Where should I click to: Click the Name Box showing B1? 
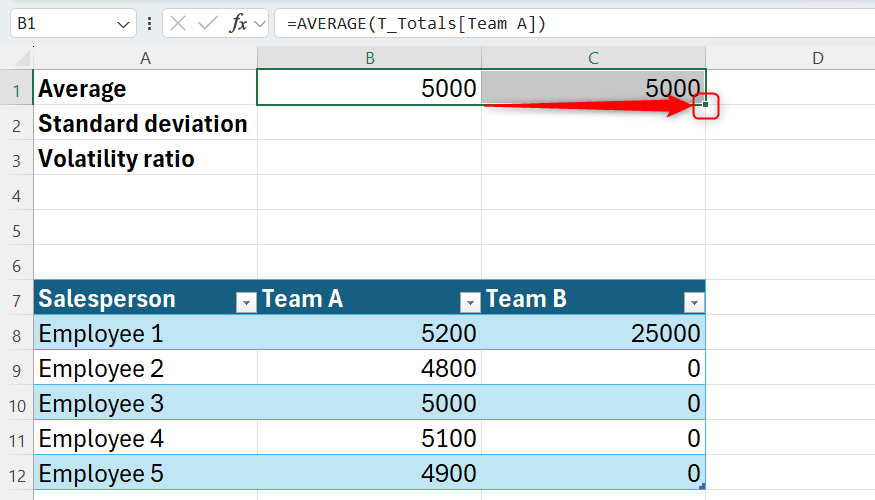pyautogui.click(x=60, y=24)
